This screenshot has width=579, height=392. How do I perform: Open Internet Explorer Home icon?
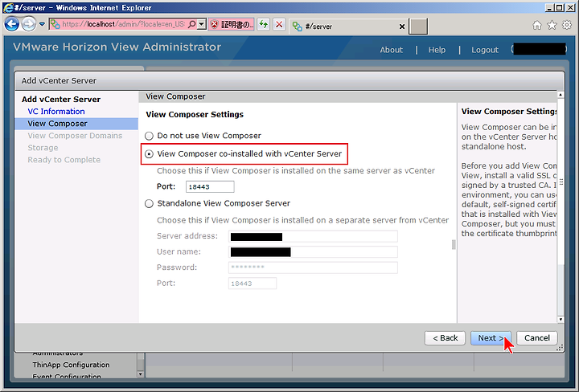(537, 25)
